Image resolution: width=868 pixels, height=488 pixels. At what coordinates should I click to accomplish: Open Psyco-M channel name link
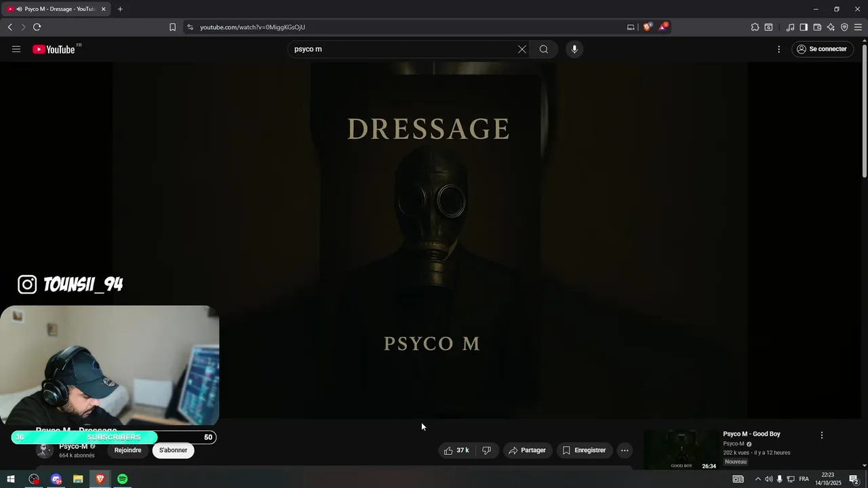(x=73, y=447)
